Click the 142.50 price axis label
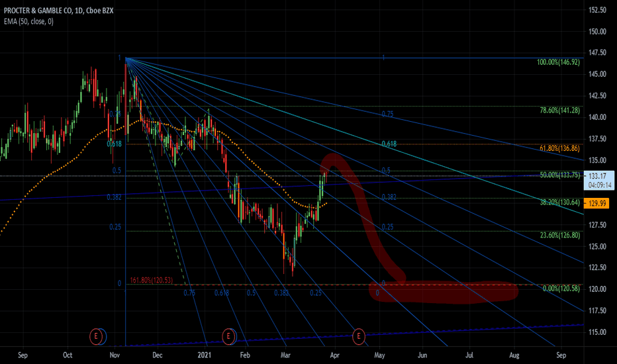Viewport: 617px width, 364px height. click(x=597, y=95)
